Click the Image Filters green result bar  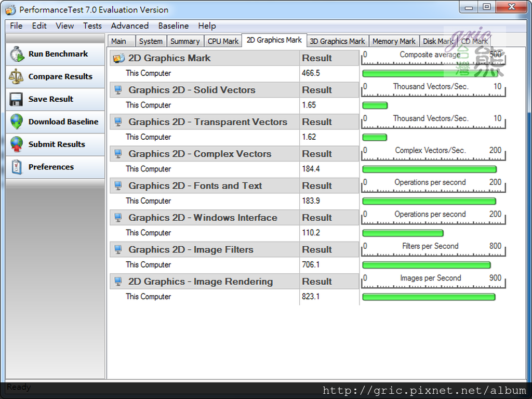tap(427, 265)
